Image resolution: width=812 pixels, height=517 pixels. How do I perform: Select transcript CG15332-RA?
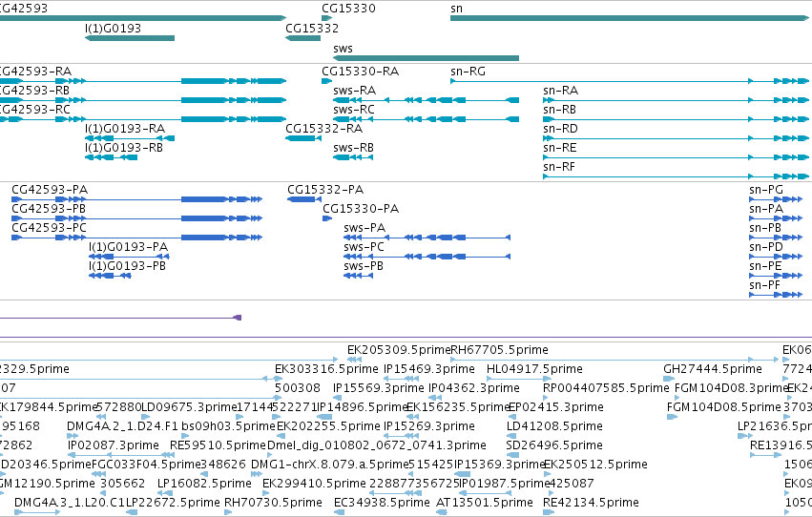click(x=323, y=129)
